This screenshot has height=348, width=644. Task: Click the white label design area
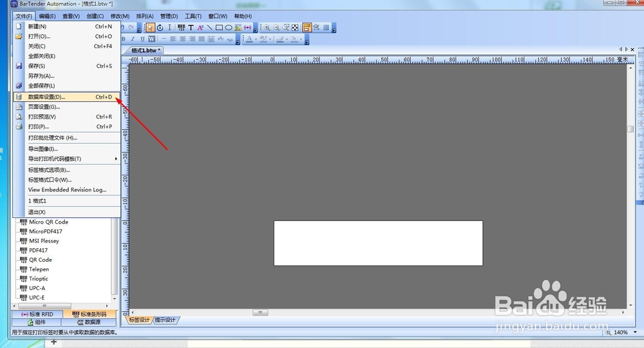[x=378, y=243]
